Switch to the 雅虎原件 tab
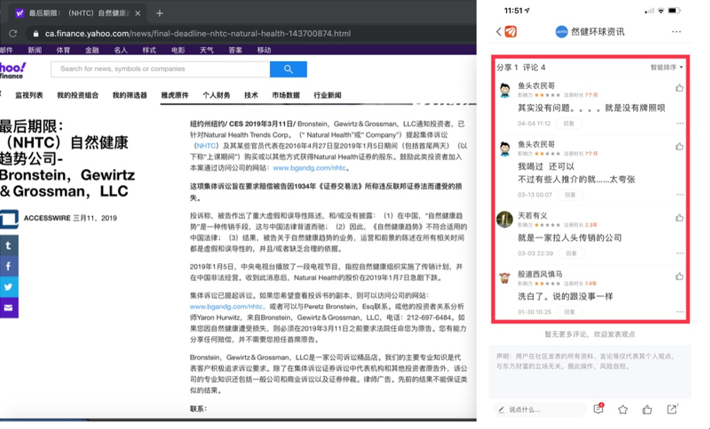The width and height of the screenshot is (710, 429). (175, 95)
